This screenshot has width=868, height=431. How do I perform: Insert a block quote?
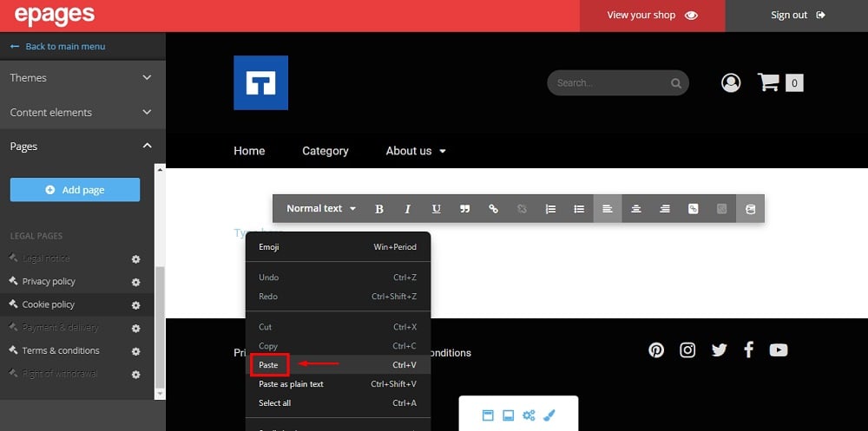(465, 209)
